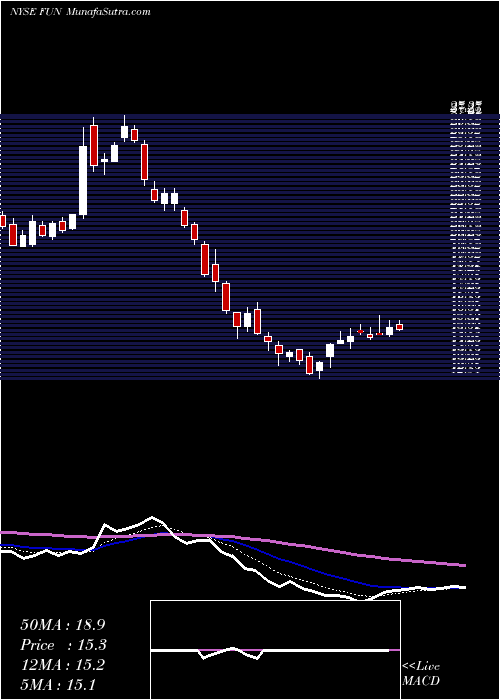Click inside the MACD indicator box
The height and width of the screenshot is (700, 500).
coord(275,650)
